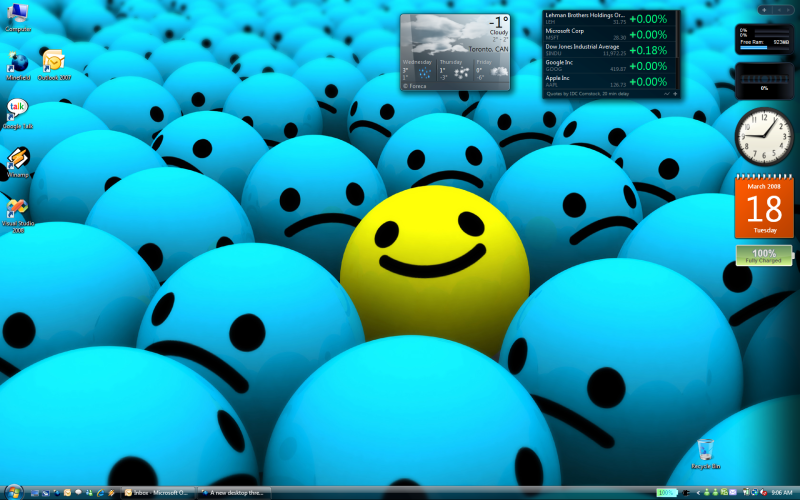Add a stock with the widget's plus
The height and width of the screenshot is (500, 800).
point(675,94)
